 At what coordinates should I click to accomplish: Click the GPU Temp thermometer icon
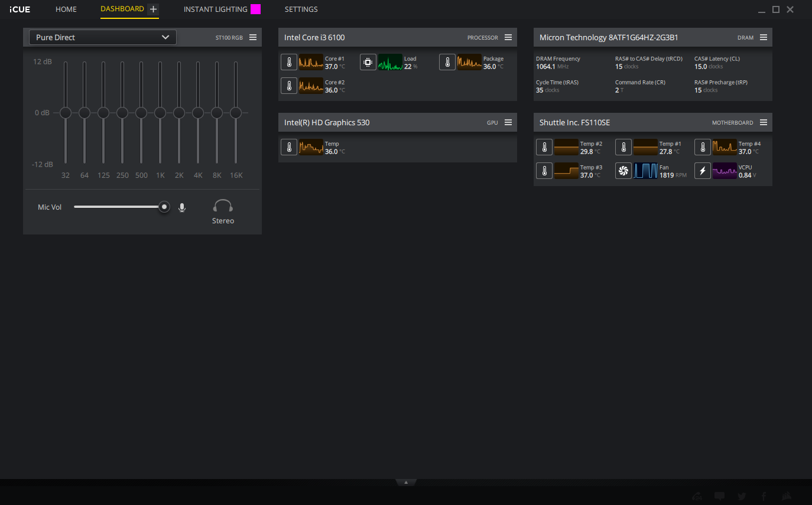pos(289,147)
